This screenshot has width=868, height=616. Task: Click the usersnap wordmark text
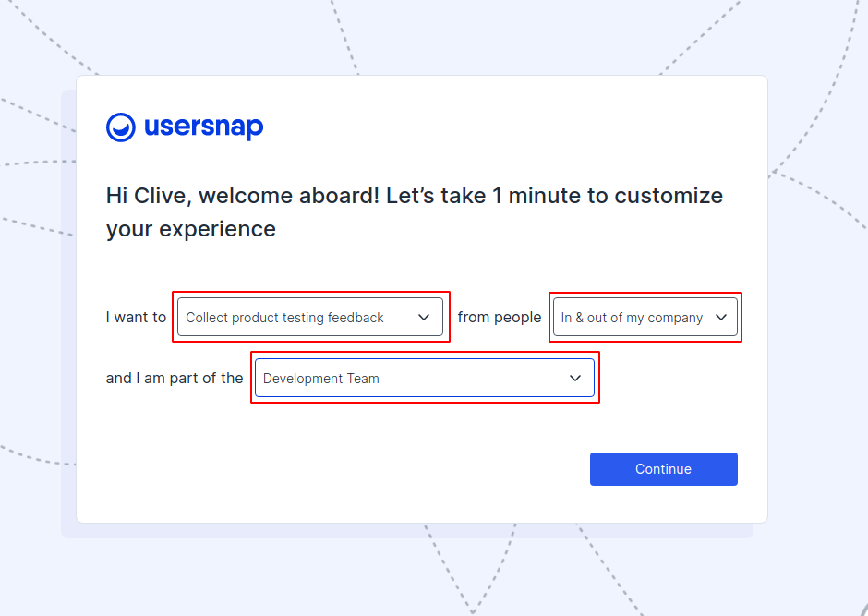pyautogui.click(x=203, y=127)
